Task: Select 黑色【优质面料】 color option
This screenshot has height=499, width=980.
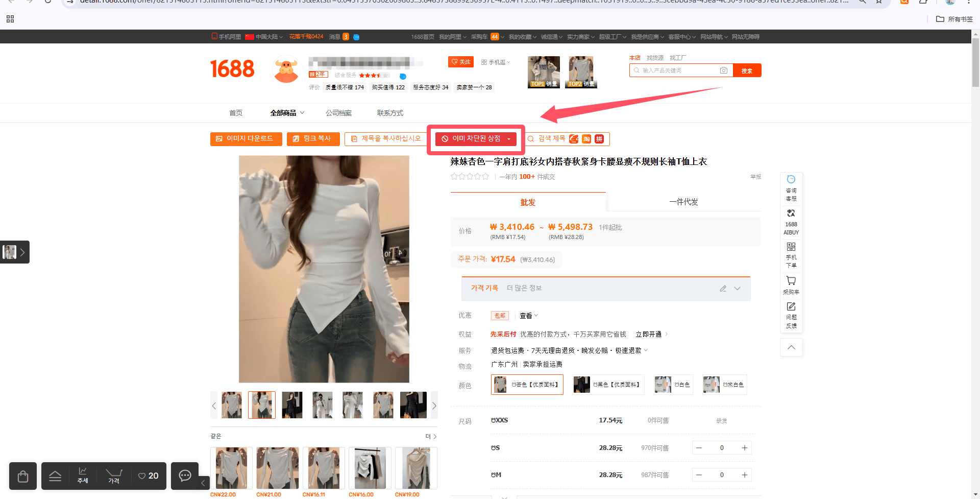Action: pyautogui.click(x=608, y=385)
